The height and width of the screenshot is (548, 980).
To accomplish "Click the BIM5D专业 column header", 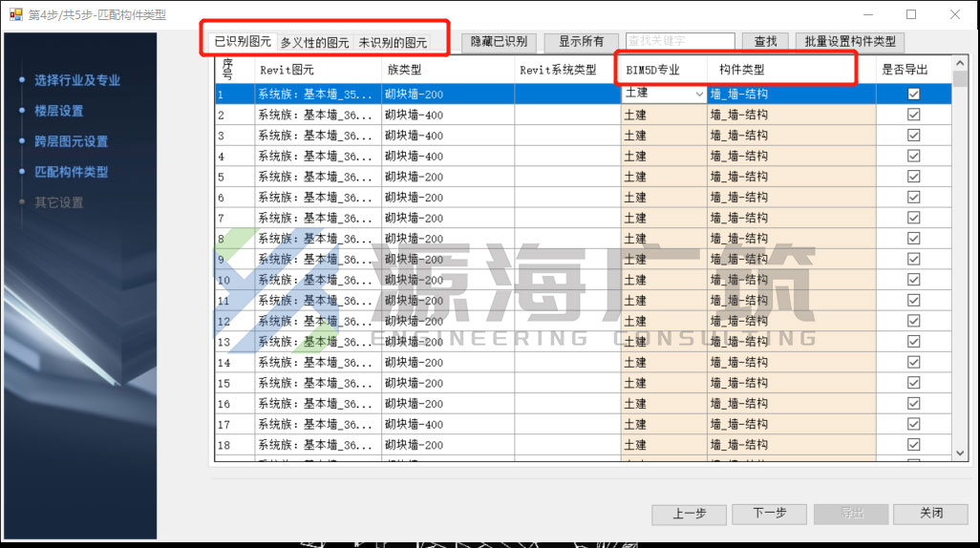I will coord(664,70).
